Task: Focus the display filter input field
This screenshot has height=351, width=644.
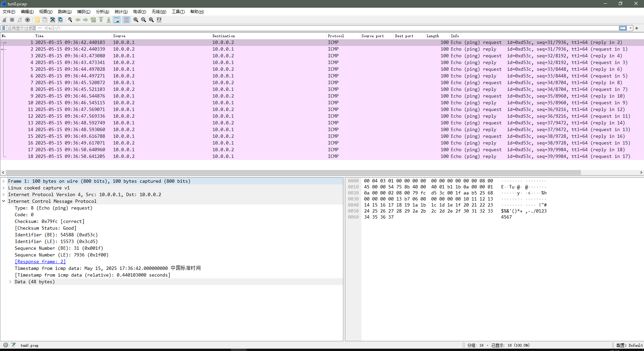Action: coord(312,28)
